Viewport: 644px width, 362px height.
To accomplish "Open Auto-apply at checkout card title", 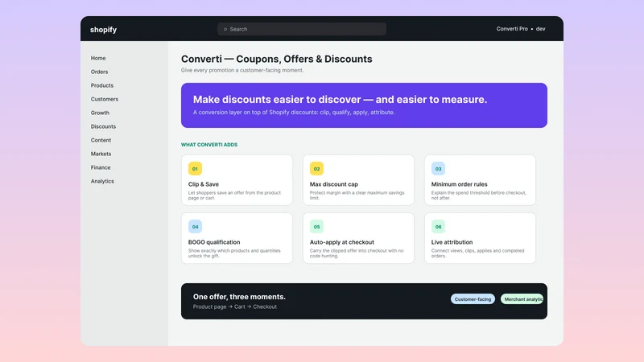I will (341, 242).
